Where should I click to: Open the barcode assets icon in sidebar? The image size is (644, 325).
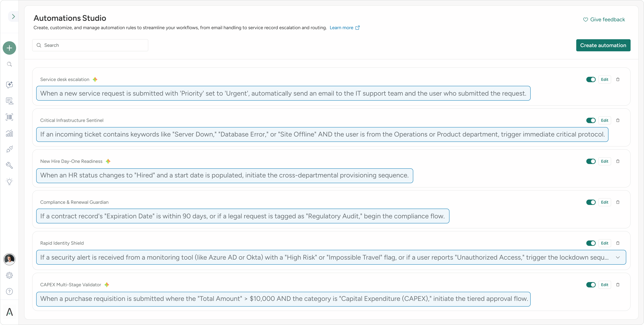[x=9, y=117]
